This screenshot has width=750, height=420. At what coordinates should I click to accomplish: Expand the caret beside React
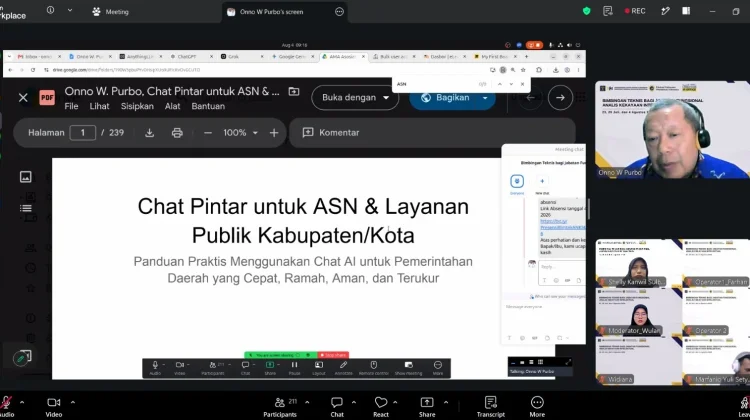point(395,402)
